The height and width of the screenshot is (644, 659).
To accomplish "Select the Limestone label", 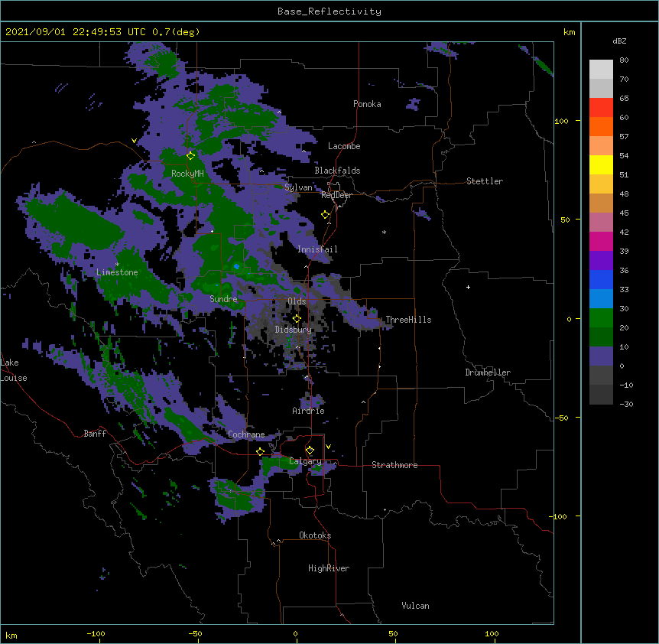I will [x=117, y=272].
